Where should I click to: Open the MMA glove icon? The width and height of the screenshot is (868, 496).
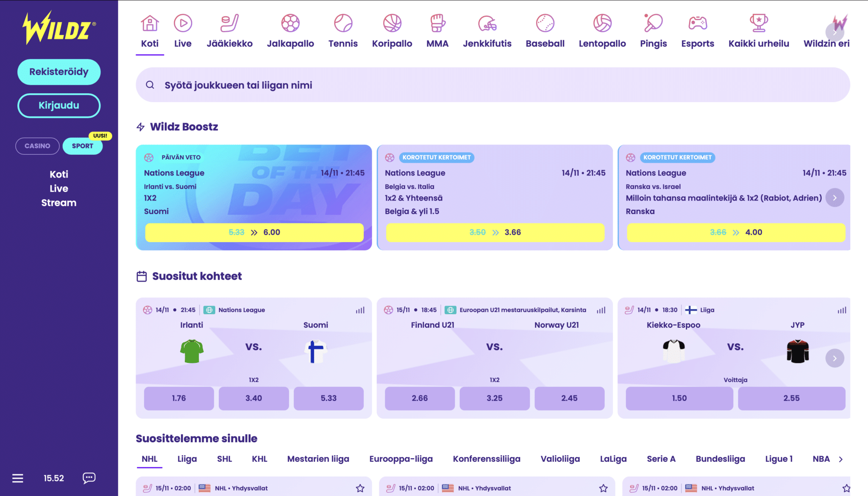(x=437, y=23)
